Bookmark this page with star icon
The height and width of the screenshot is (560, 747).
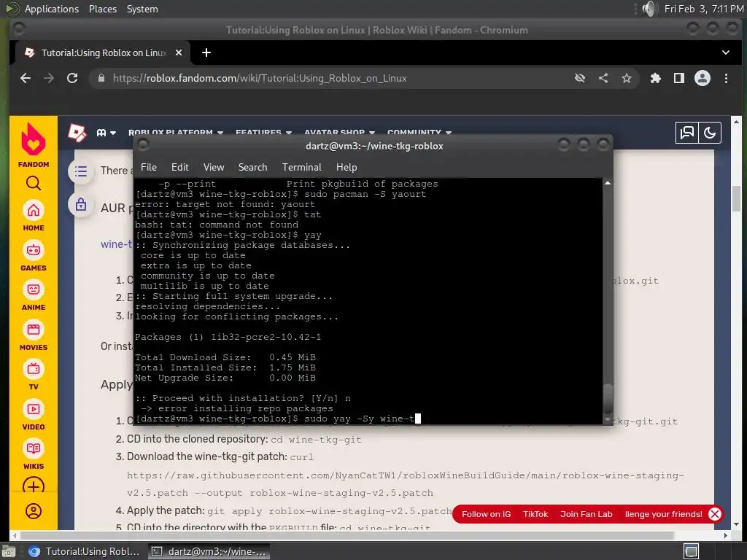click(627, 78)
